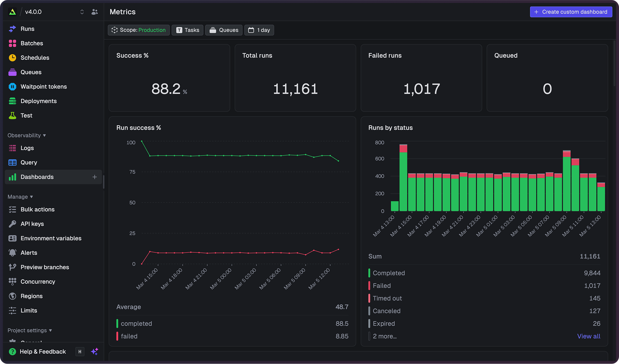619x364 pixels.
Task: Open the AI assistant sparkle icon
Action: coord(95,351)
